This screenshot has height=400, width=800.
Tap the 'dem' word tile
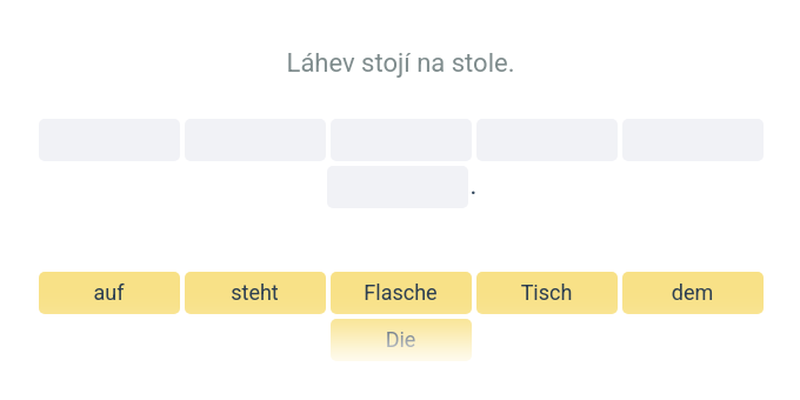coord(692,293)
